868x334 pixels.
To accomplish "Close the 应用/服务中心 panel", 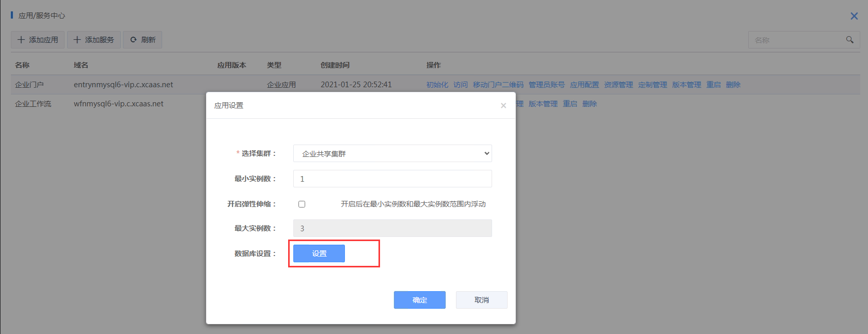I will (854, 16).
